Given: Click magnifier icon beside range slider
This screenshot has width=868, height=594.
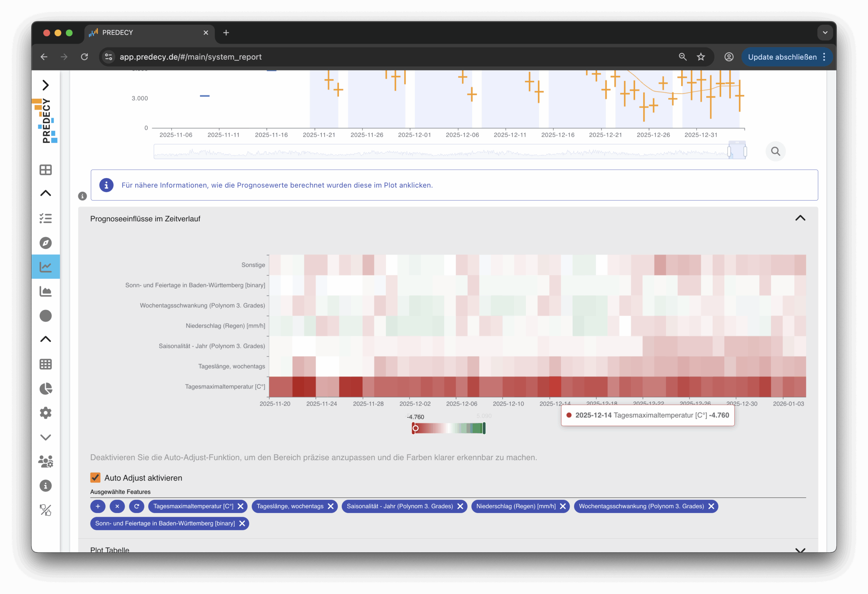Looking at the screenshot, I should pos(775,151).
